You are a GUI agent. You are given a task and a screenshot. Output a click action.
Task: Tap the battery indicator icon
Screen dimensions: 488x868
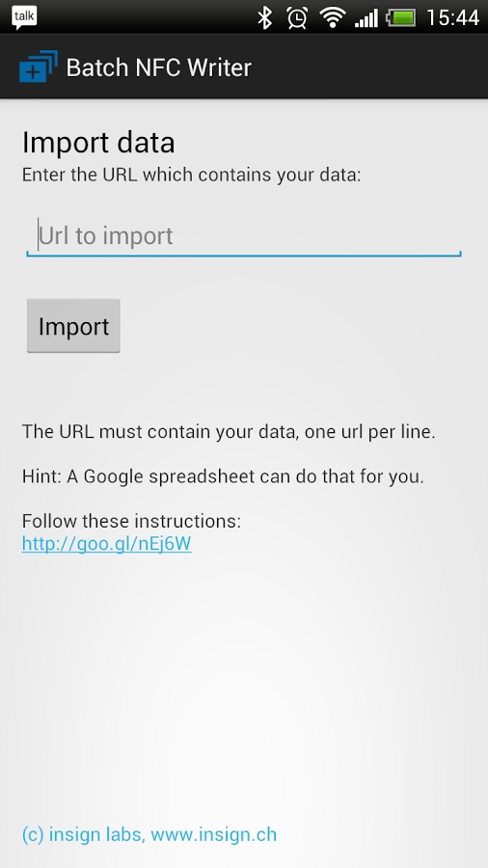click(401, 18)
